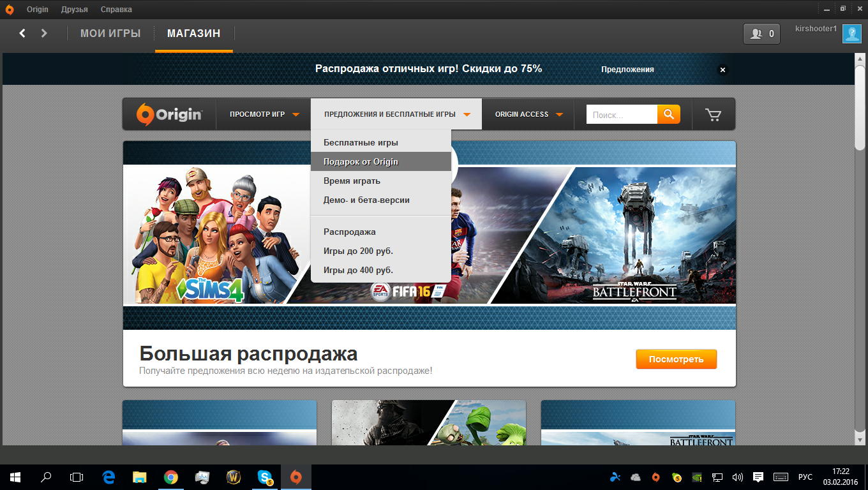
Task: Open the Action Center notifications icon
Action: [758, 477]
